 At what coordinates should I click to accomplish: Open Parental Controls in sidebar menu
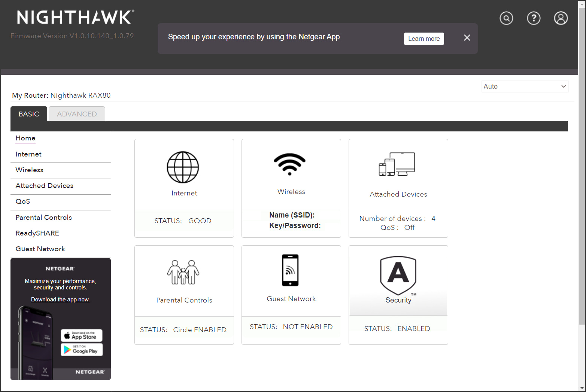click(x=61, y=218)
